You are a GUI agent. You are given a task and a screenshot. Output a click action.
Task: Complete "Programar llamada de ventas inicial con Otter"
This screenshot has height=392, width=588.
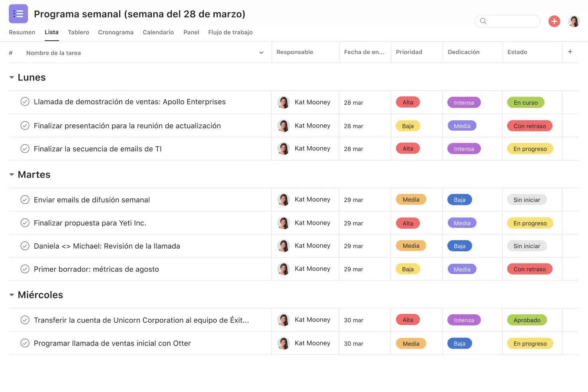(x=25, y=343)
